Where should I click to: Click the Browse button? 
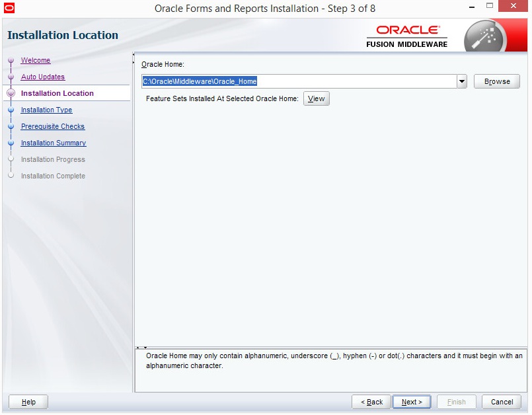497,81
